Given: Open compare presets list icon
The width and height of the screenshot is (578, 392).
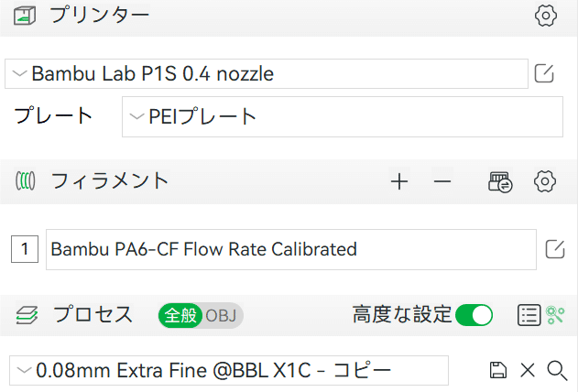Looking at the screenshot, I should click(529, 315).
